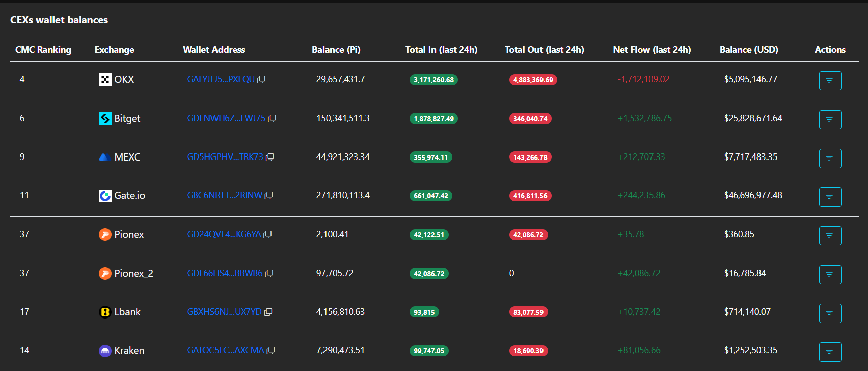Click MEXC balance 44,921,323.34

pos(343,157)
